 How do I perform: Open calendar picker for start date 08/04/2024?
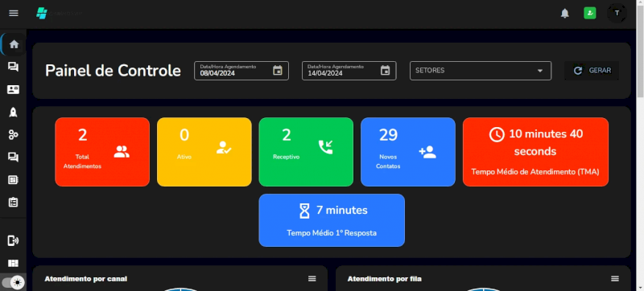click(x=278, y=71)
